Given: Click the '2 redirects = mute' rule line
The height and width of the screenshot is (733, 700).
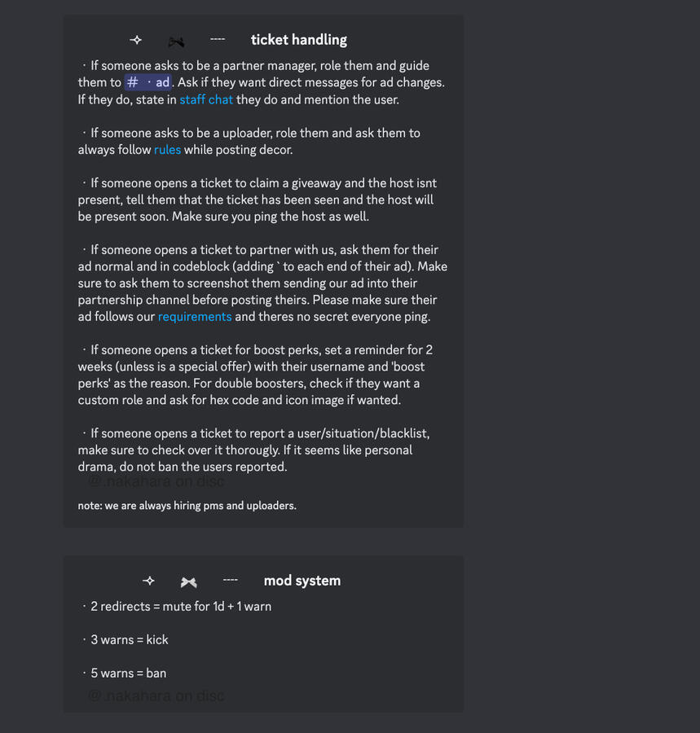Looking at the screenshot, I should point(180,607).
